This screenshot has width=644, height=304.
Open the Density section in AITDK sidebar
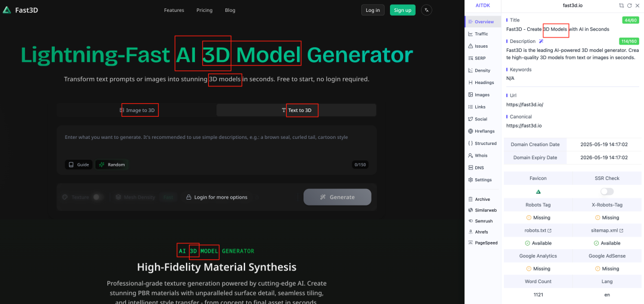coord(482,70)
